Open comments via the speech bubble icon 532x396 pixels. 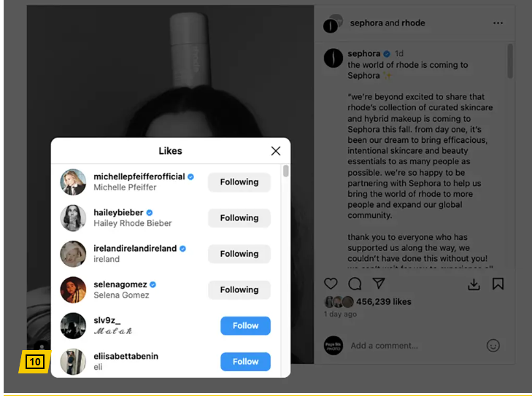(x=355, y=284)
